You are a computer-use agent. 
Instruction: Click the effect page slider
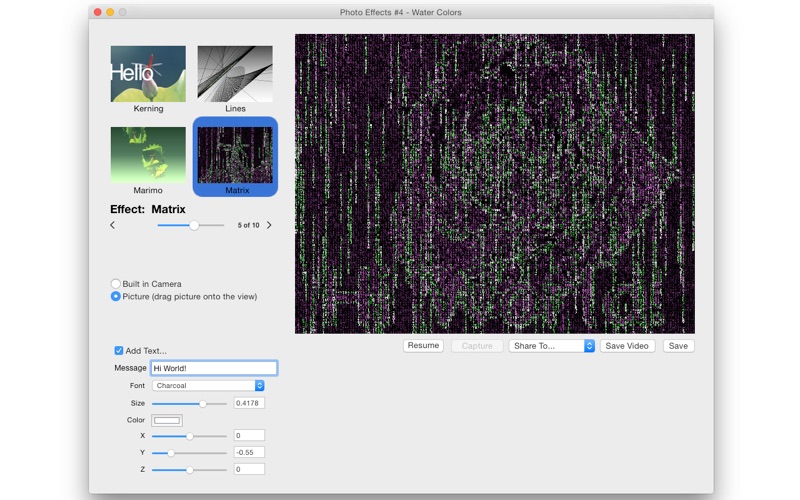[194, 225]
